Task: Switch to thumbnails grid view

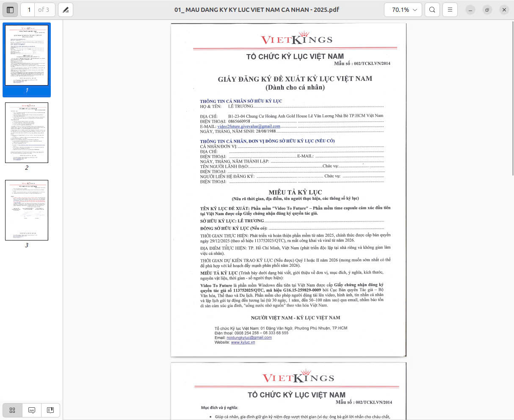Action: point(12,410)
